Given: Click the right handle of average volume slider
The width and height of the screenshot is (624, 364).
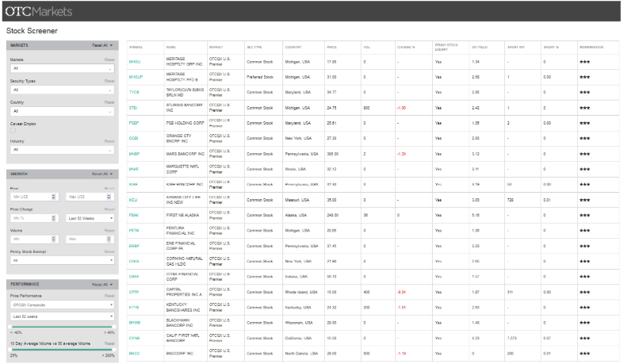Looking at the screenshot, I should (114, 350).
